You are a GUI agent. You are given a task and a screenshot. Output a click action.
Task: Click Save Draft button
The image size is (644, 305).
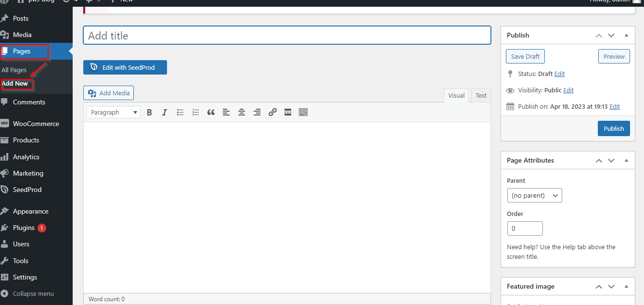(525, 56)
